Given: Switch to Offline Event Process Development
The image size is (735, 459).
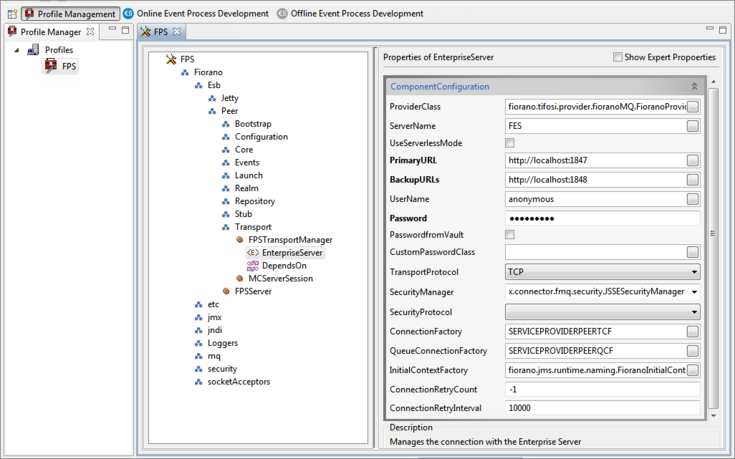Looking at the screenshot, I should pyautogui.click(x=350, y=14).
